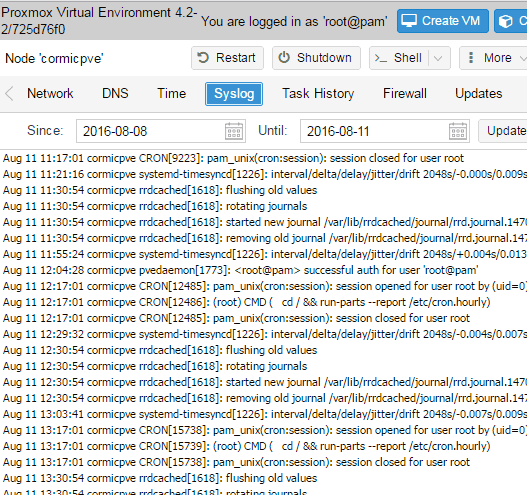Go to the Updates tab
Image resolution: width=527 pixels, height=495 pixels.
[x=479, y=93]
